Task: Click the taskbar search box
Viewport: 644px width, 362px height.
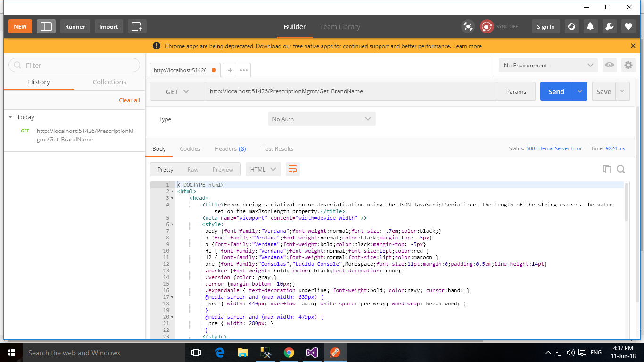Action: 103,353
